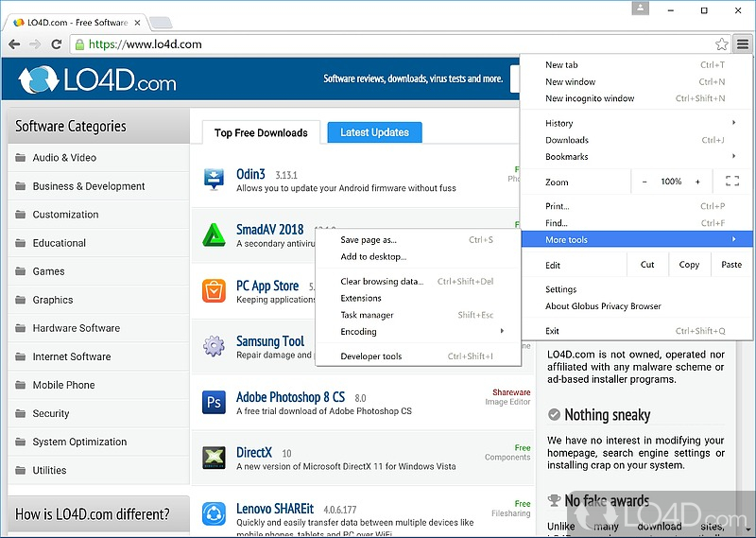
Task: Click the fullscreen icon in Zoom row
Action: [x=732, y=182]
